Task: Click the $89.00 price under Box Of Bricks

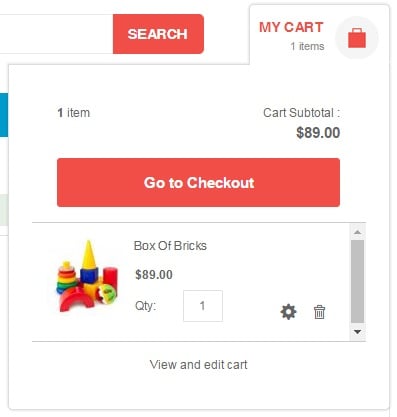Action: click(154, 275)
